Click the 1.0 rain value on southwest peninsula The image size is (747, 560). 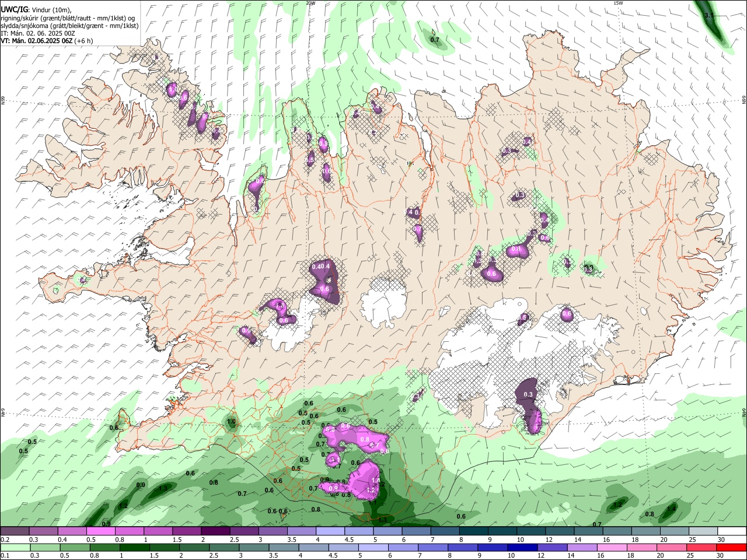[x=231, y=422]
